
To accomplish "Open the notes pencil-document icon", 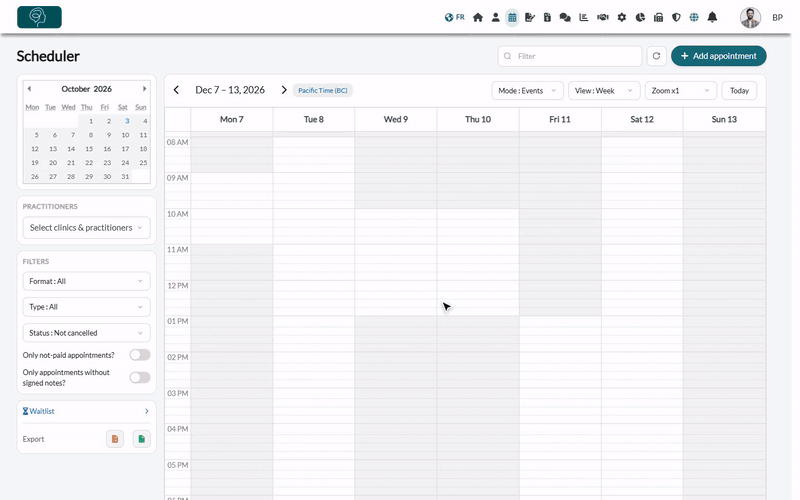I will (x=530, y=17).
